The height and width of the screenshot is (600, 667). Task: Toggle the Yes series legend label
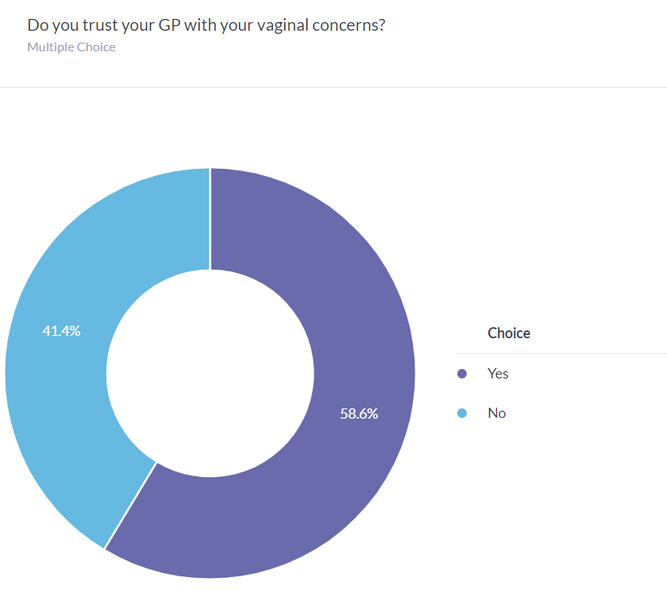498,374
